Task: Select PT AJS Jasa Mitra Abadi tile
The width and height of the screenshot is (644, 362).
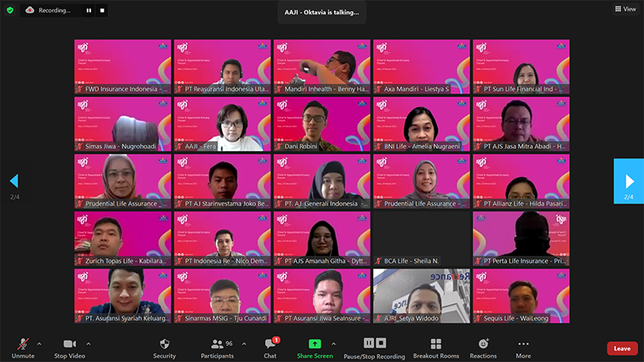Action: click(521, 124)
